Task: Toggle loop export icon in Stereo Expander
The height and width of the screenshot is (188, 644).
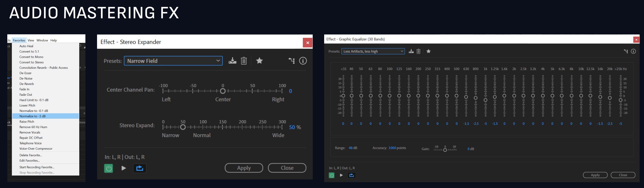Action: tap(139, 168)
